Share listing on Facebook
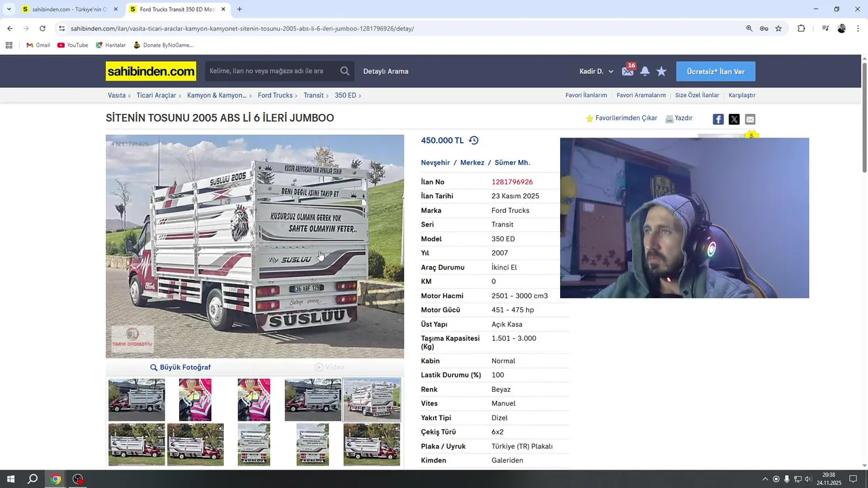The image size is (868, 488). tap(718, 119)
